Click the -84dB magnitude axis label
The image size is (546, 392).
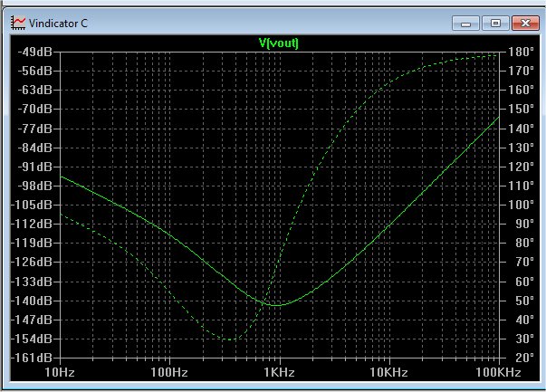pos(34,148)
